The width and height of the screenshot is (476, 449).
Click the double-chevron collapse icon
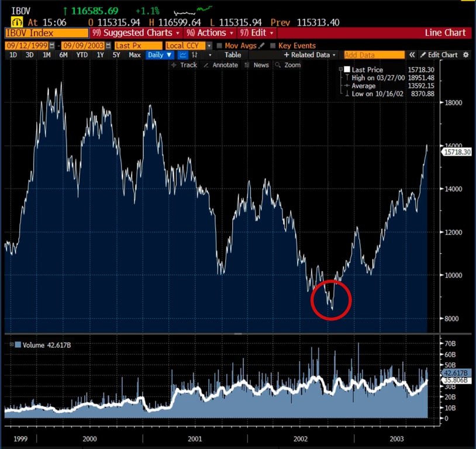tap(412, 55)
